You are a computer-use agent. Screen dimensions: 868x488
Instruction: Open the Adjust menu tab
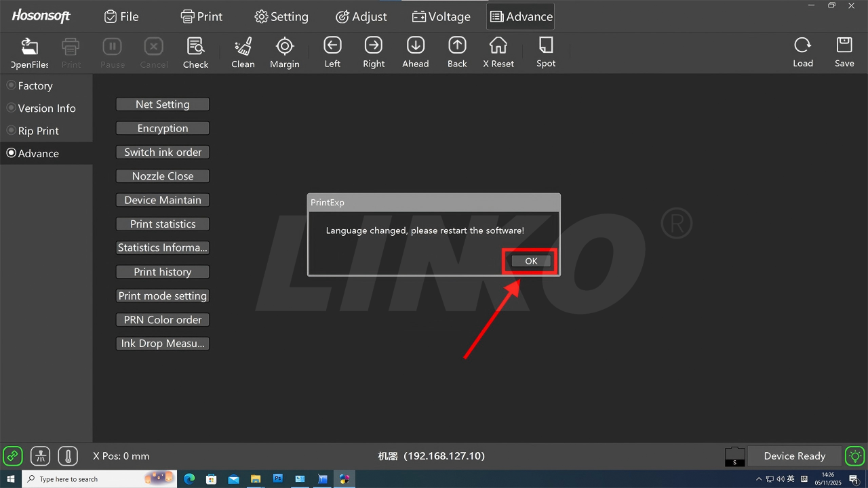point(361,17)
